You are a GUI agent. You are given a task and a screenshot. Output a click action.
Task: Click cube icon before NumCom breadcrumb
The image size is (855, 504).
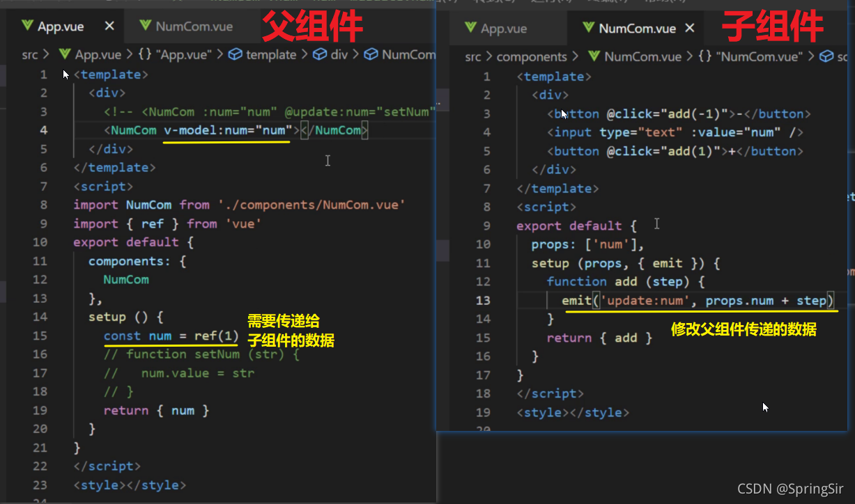[x=371, y=54]
